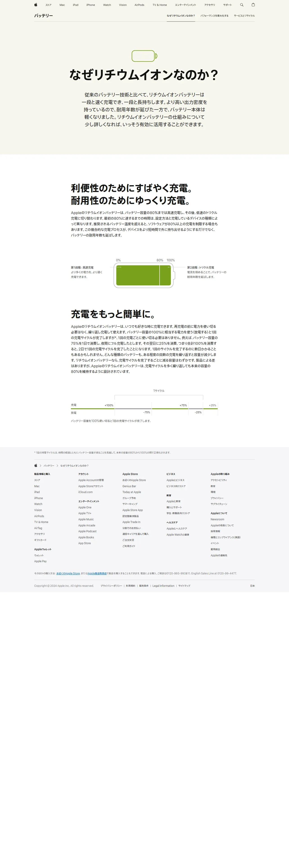
Task: Click the バッテリー page title link
Action: pyautogui.click(x=43, y=16)
